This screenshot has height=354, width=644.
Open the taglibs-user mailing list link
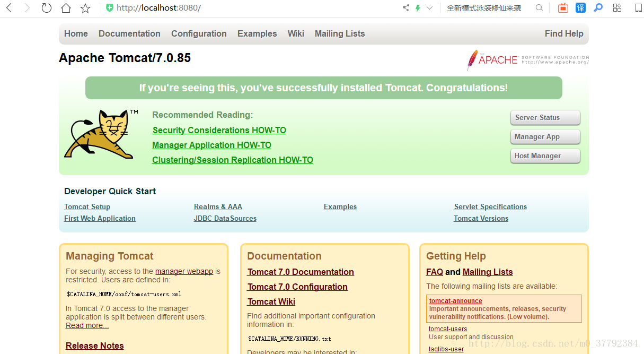click(x=446, y=349)
